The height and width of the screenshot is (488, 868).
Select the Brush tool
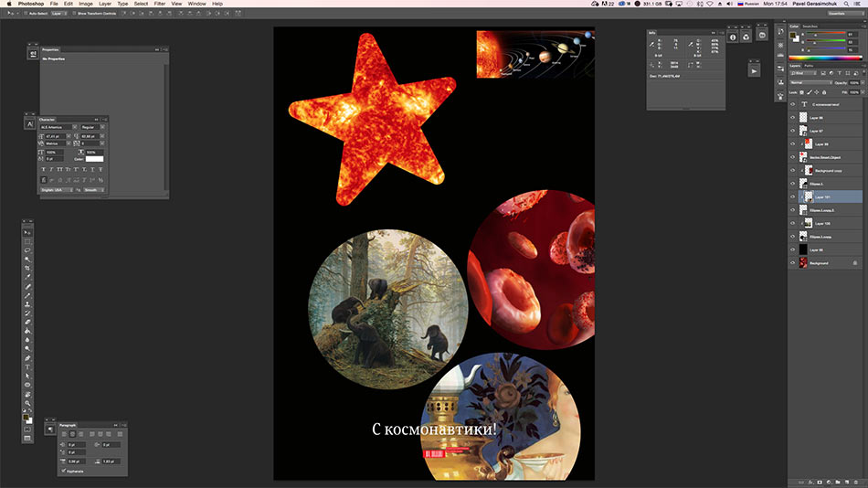pos(27,295)
